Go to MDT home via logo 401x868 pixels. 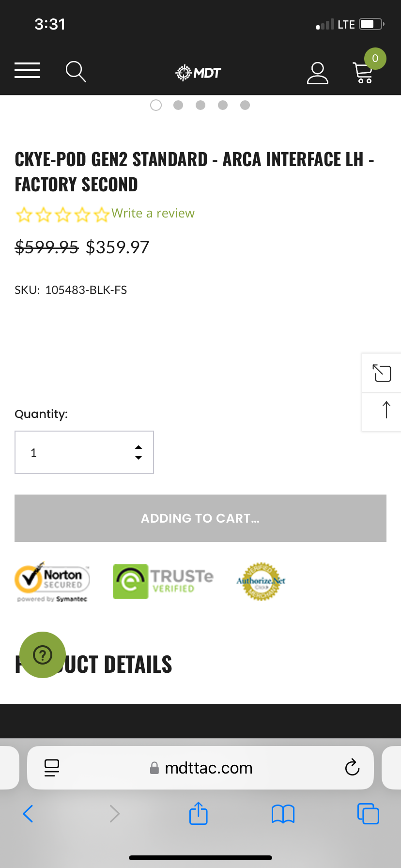pyautogui.click(x=198, y=73)
